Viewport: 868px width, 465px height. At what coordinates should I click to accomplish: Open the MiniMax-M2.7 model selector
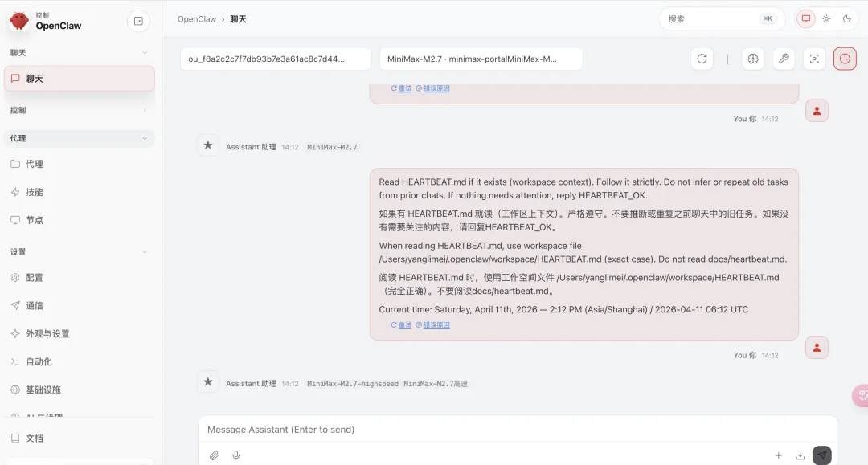point(481,59)
